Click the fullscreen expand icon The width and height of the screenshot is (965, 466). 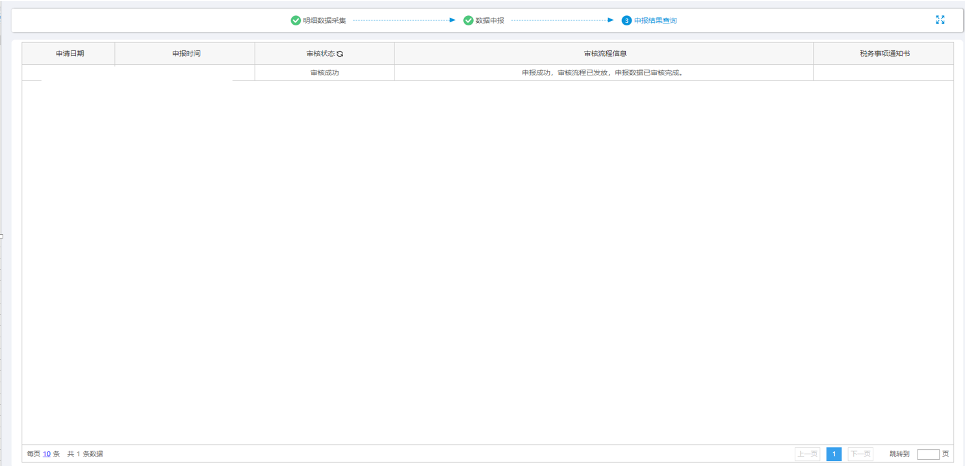940,20
